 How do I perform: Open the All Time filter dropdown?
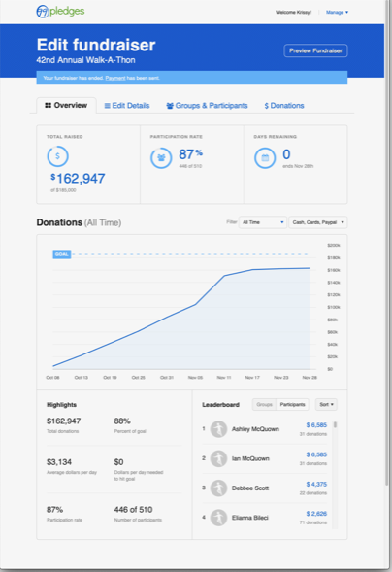point(263,222)
